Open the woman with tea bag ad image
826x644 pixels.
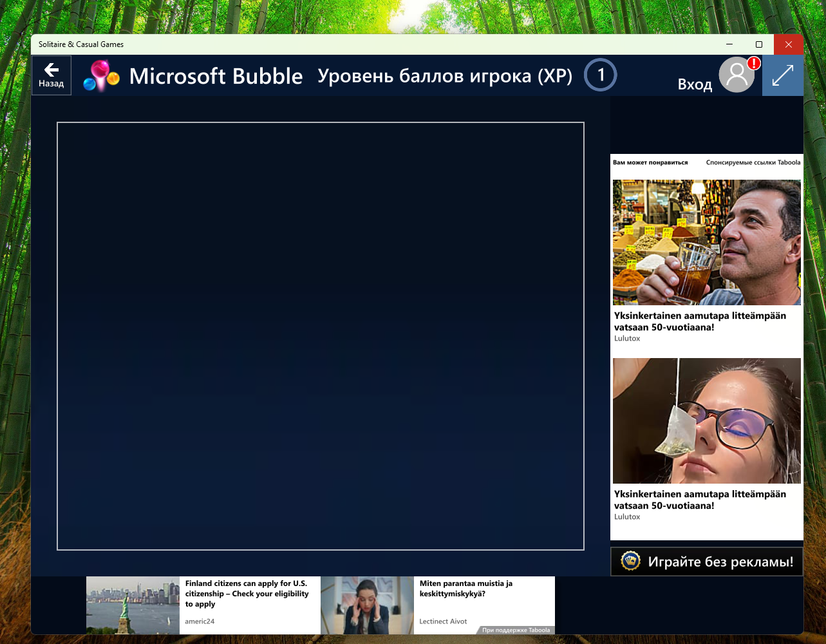(x=707, y=421)
